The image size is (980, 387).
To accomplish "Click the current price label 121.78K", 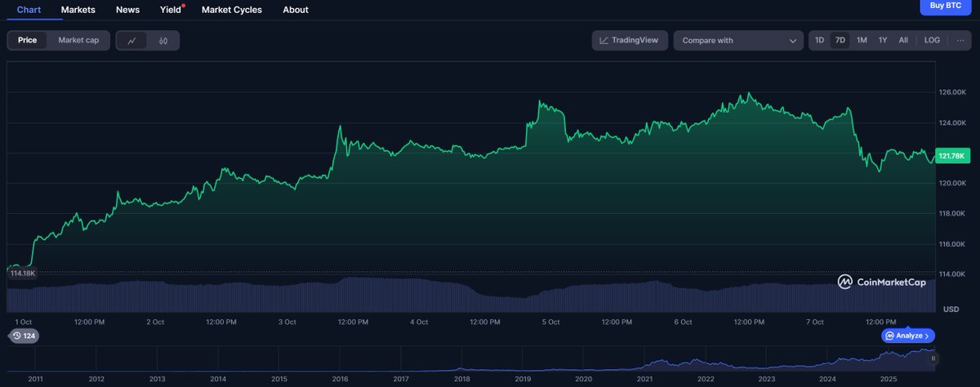I will coord(952,156).
